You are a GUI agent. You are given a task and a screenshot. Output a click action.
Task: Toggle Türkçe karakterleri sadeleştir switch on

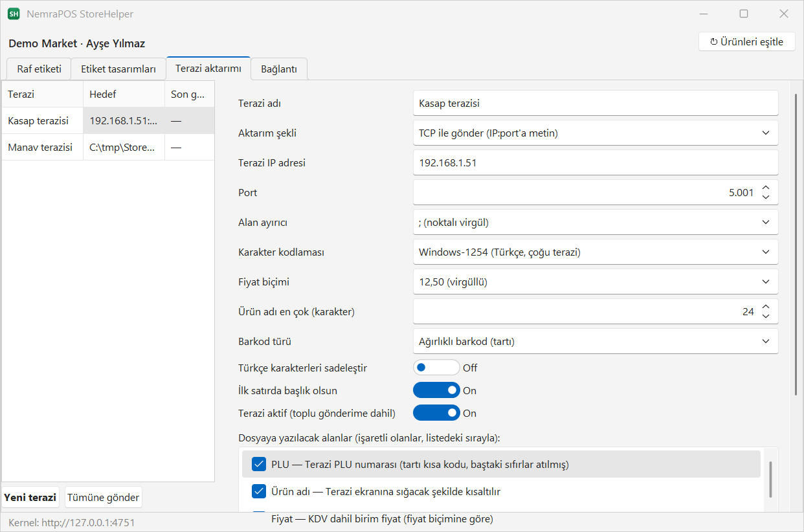tap(437, 368)
